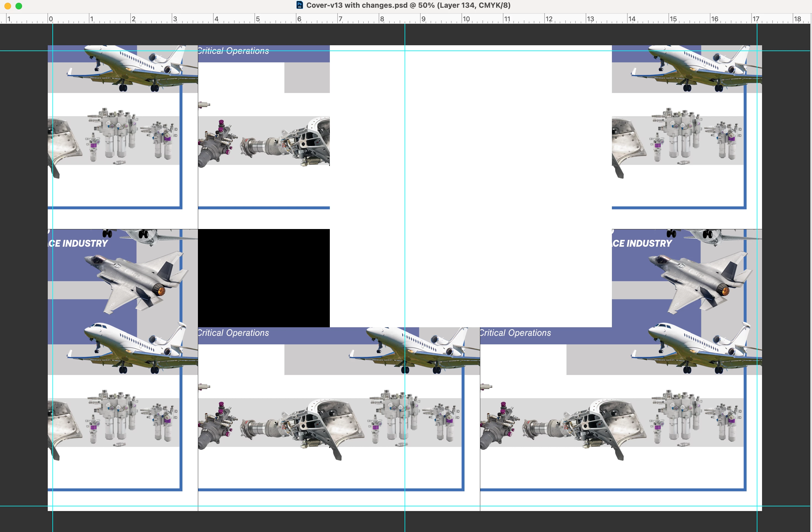The width and height of the screenshot is (812, 532).
Task: Click the ACE INDUSTRY text on the right side
Action: tap(642, 243)
